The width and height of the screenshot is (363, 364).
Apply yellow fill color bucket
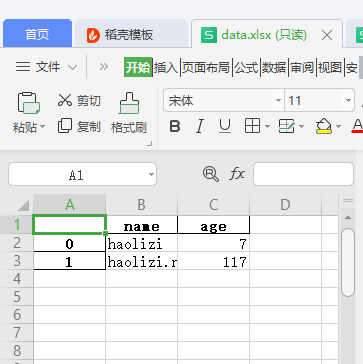pos(323,127)
